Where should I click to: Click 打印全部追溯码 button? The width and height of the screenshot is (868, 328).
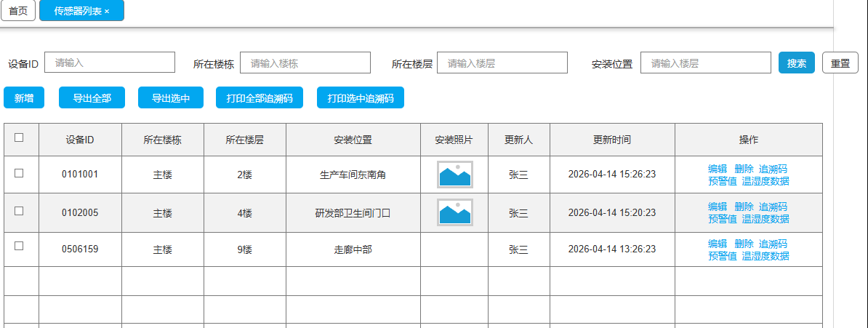pos(260,97)
